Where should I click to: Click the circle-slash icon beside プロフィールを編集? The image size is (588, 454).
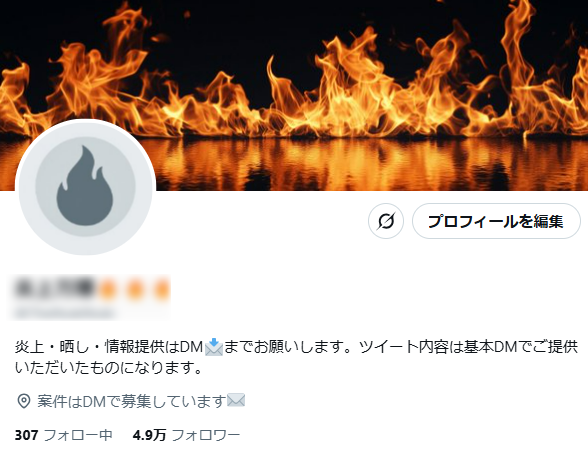(x=386, y=221)
